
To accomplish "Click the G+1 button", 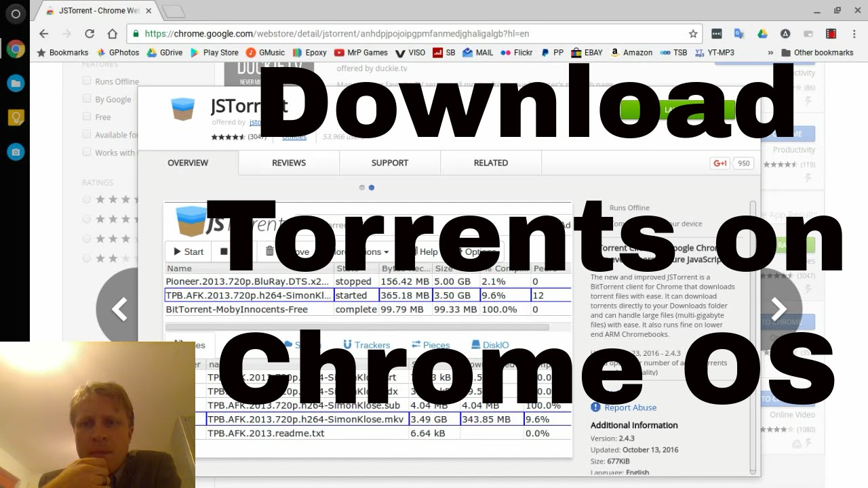I will (720, 163).
